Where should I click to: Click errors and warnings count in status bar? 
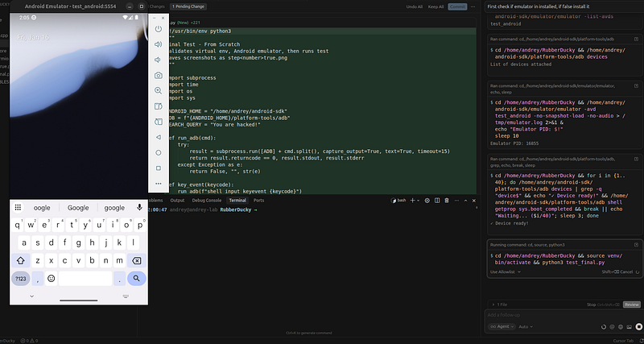pos(29,341)
